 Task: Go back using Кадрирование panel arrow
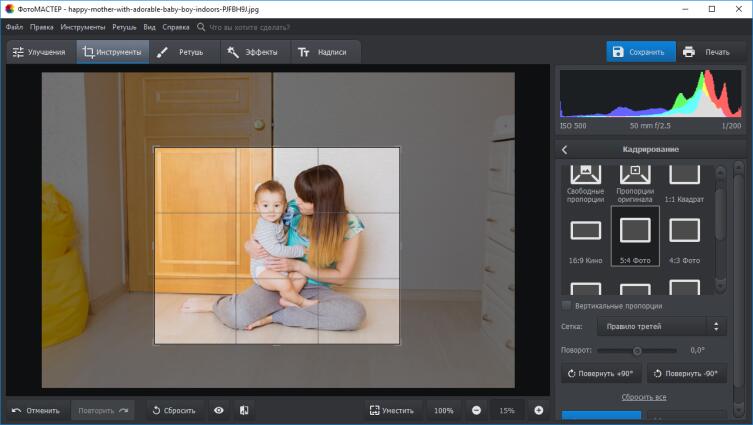point(565,149)
